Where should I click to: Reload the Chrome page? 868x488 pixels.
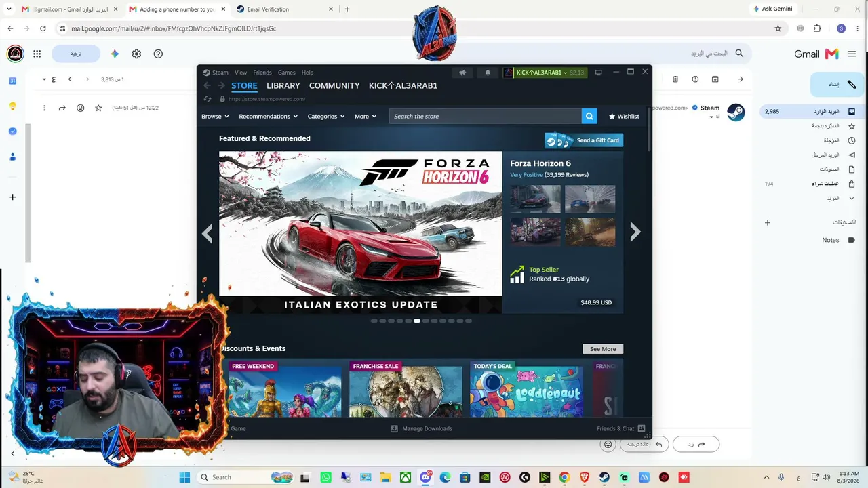point(43,28)
